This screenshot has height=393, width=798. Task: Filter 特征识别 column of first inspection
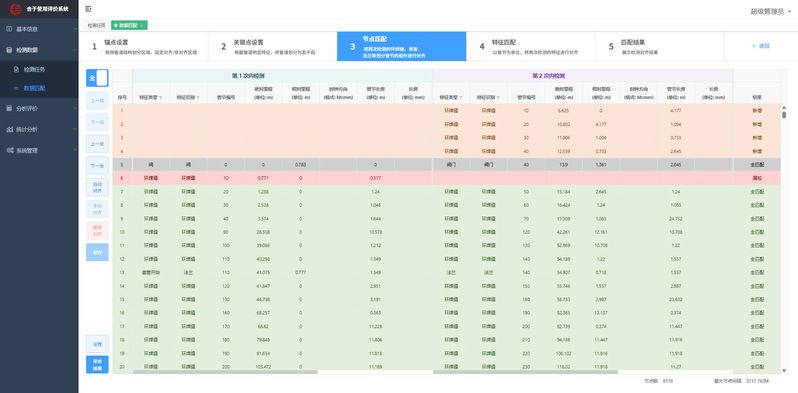[198, 97]
